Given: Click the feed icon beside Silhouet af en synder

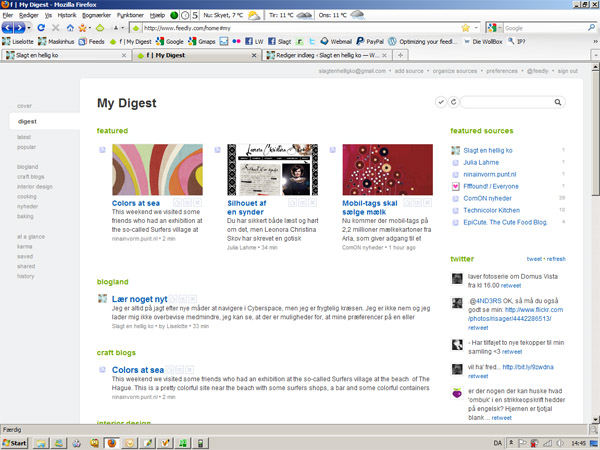Looking at the screenshot, I should [217, 150].
